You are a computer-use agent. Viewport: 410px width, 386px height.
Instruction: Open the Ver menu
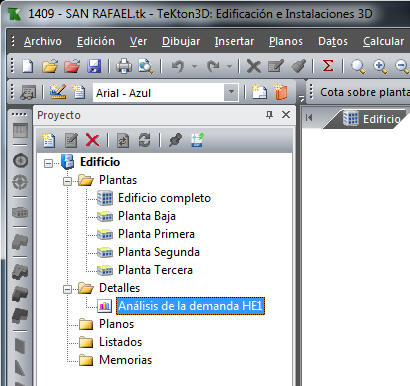point(138,41)
